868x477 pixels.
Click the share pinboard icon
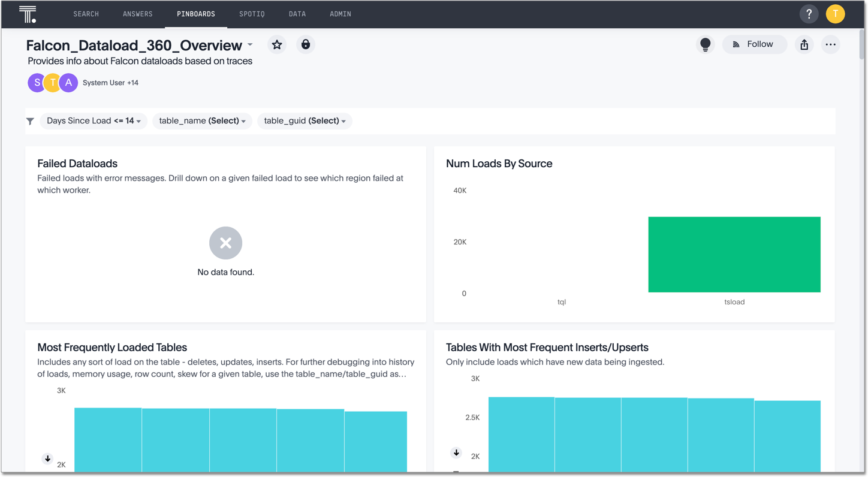click(804, 45)
